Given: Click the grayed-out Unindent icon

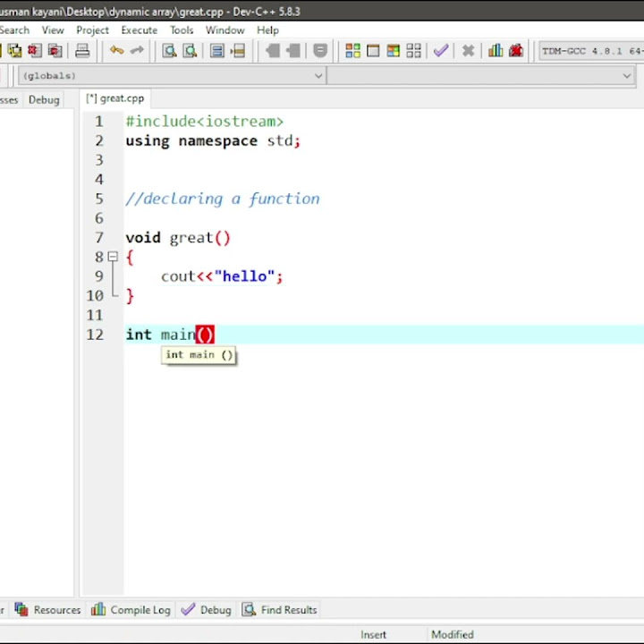Looking at the screenshot, I should click(293, 51).
